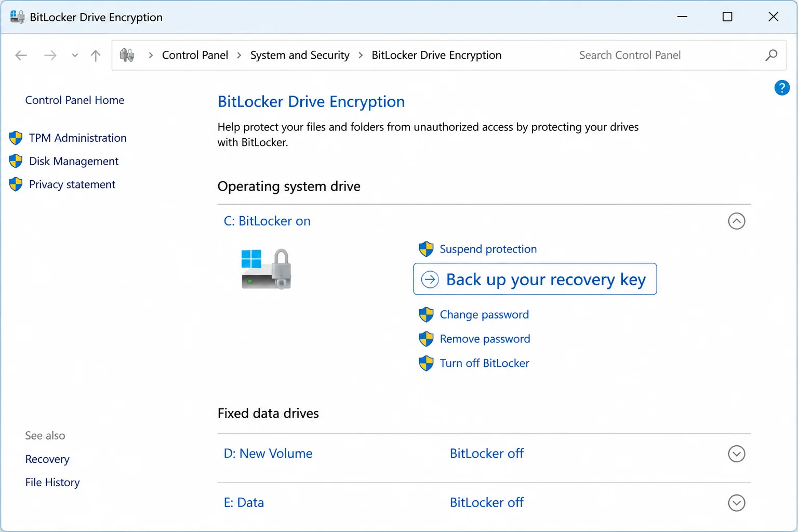The height and width of the screenshot is (532, 798).
Task: Select Control Panel breadcrumb
Action: (x=195, y=55)
